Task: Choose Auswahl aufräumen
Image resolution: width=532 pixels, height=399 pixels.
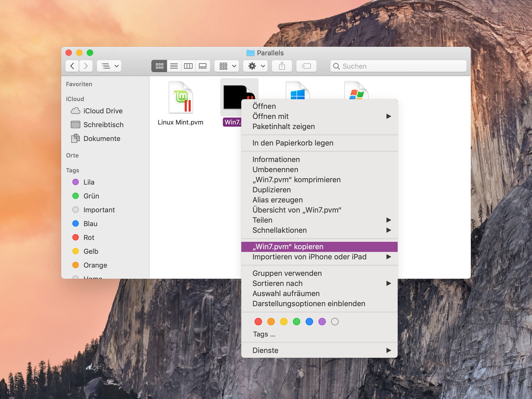Action: click(319, 294)
